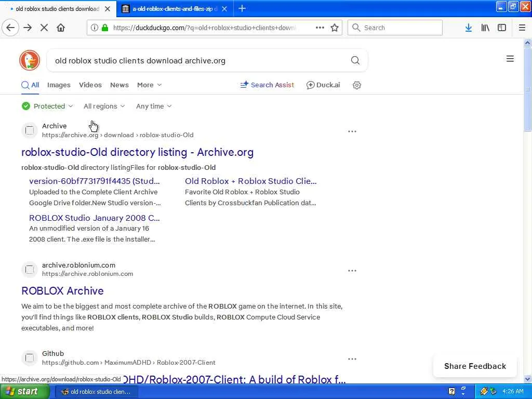
Task: Bookmark this page with the star
Action: (x=335, y=28)
